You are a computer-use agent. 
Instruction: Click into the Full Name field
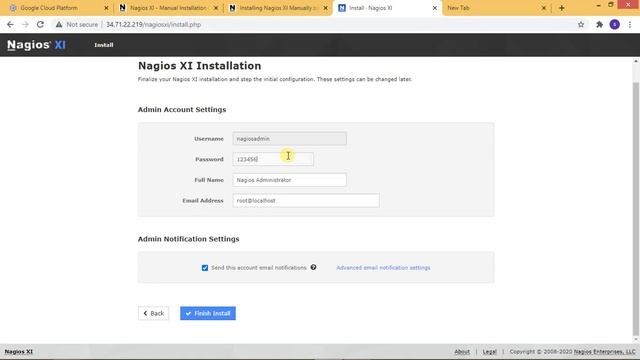[x=289, y=180]
